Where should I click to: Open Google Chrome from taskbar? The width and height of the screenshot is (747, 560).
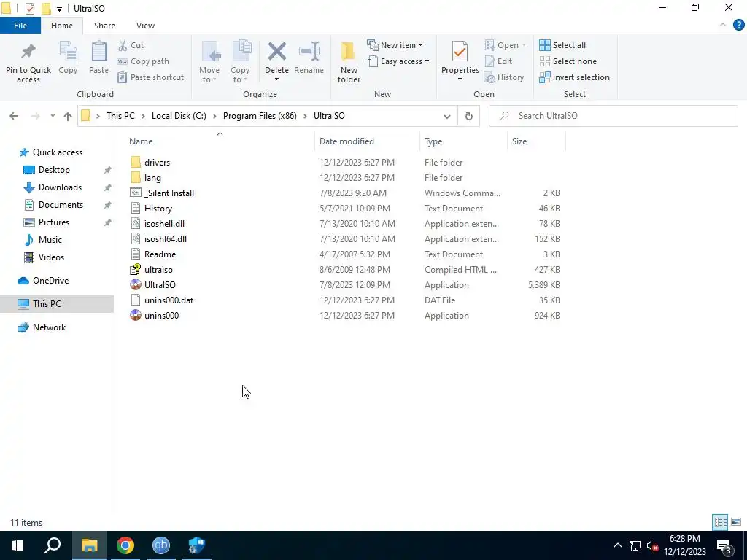(x=125, y=545)
